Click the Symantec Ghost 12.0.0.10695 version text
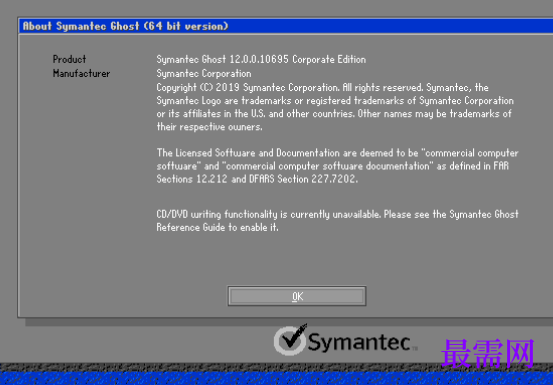 tap(261, 59)
